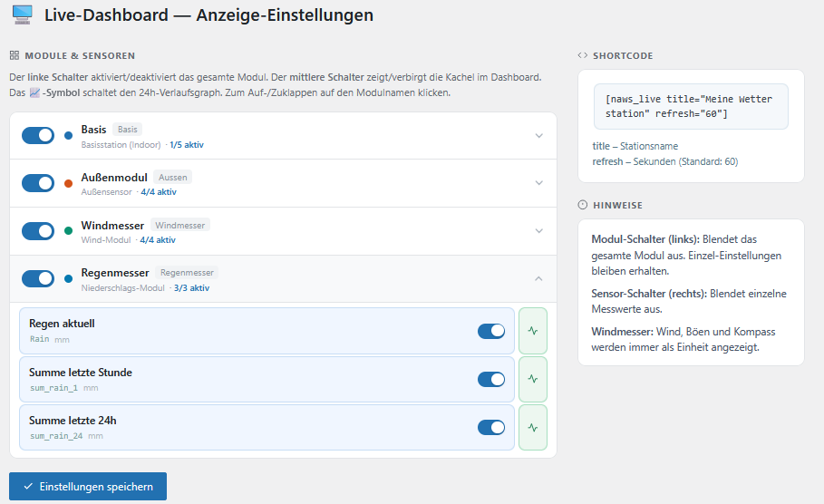Screen dimensions: 824x504
Task: Click the monitor icon beside Live-Dashboard title
Action: click(22, 15)
